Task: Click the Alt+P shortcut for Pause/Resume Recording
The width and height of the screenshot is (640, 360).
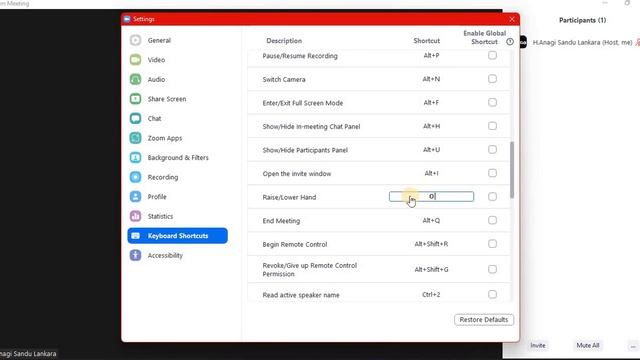Action: [x=431, y=56]
